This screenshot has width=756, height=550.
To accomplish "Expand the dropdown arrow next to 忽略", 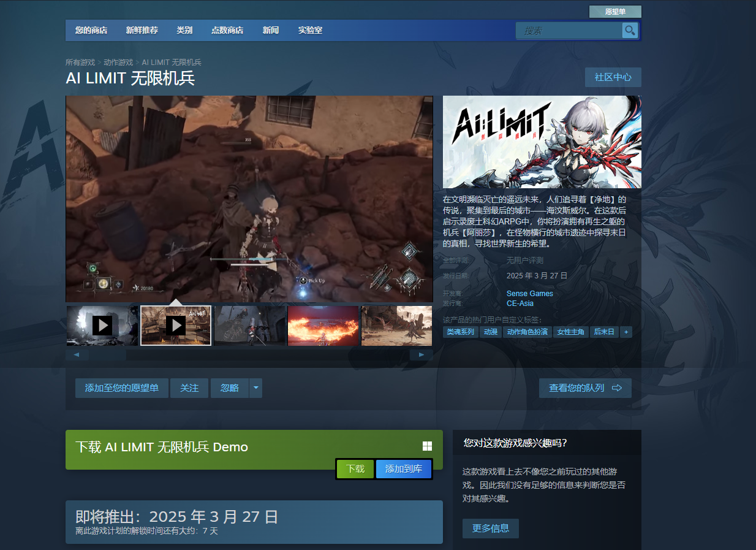I will pos(256,388).
